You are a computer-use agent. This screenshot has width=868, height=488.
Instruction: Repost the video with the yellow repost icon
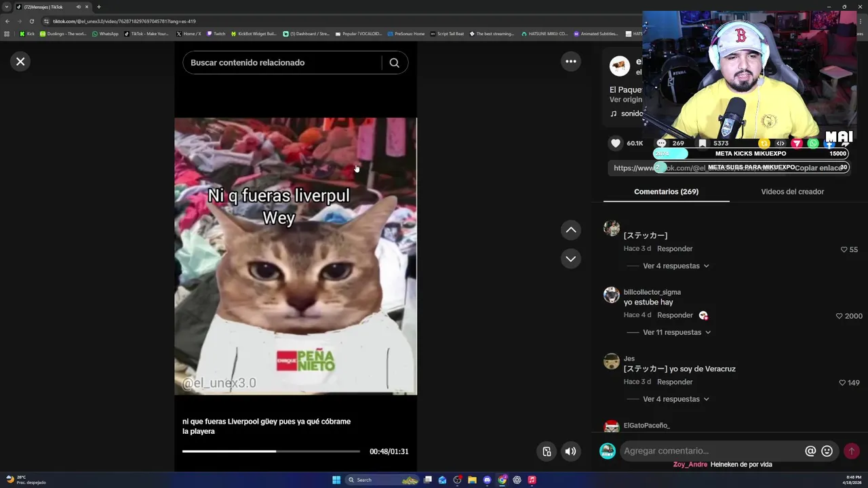[764, 143]
